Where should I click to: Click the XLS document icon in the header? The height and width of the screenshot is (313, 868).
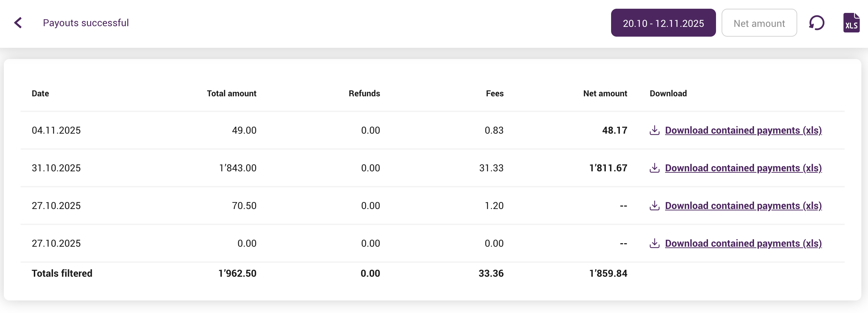[851, 23]
